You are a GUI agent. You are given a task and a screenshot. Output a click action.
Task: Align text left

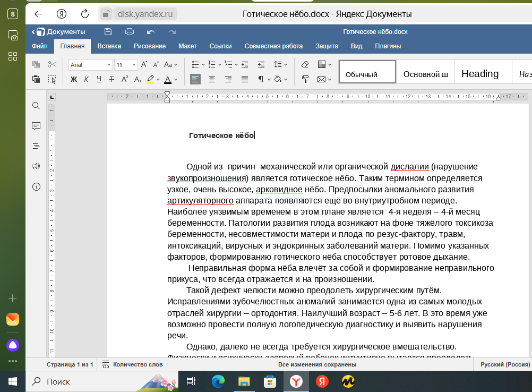195,79
